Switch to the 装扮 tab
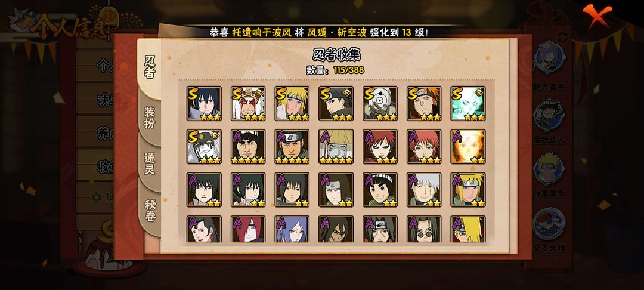This screenshot has width=644, height=290. (149, 117)
